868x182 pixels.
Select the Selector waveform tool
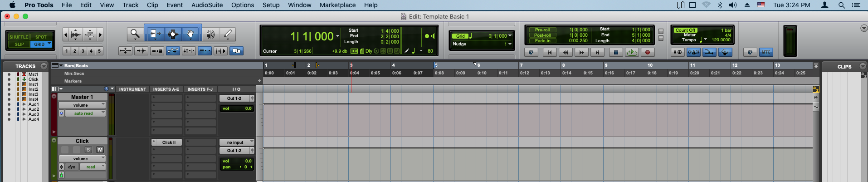(x=172, y=34)
